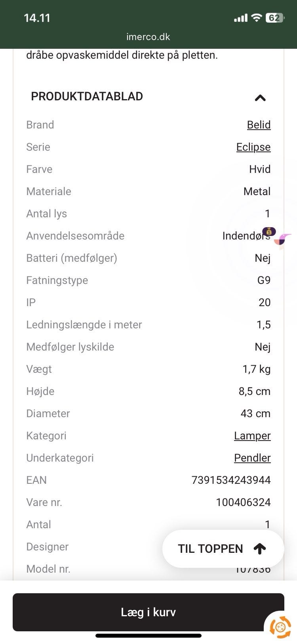297x644 pixels.
Task: Tap the PRODUKTDATABLAD section heading
Action: tap(87, 96)
